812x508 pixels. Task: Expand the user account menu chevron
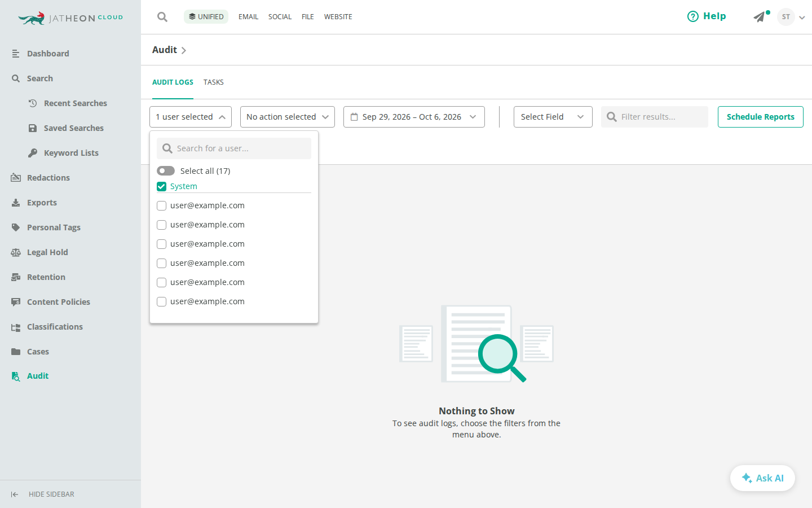[802, 17]
